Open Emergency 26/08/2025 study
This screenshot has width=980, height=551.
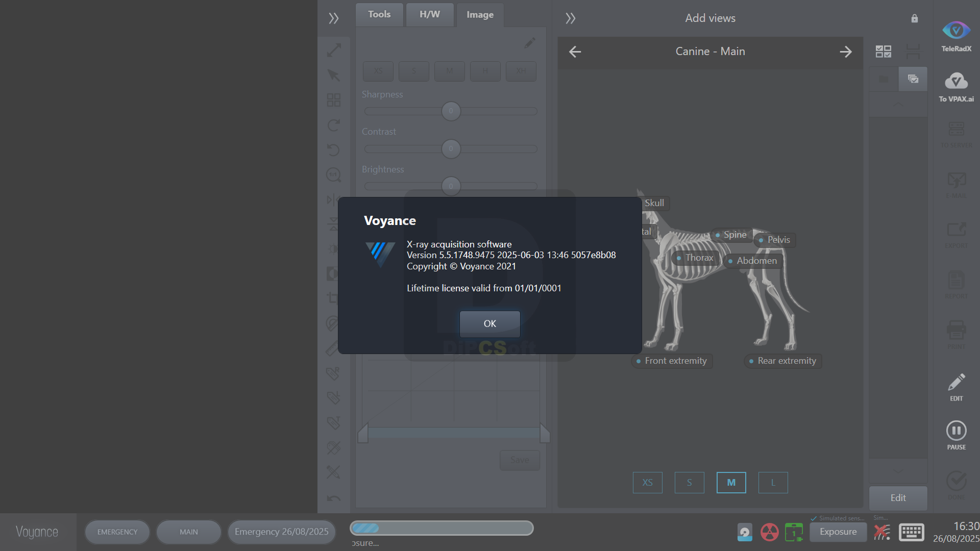click(x=281, y=532)
